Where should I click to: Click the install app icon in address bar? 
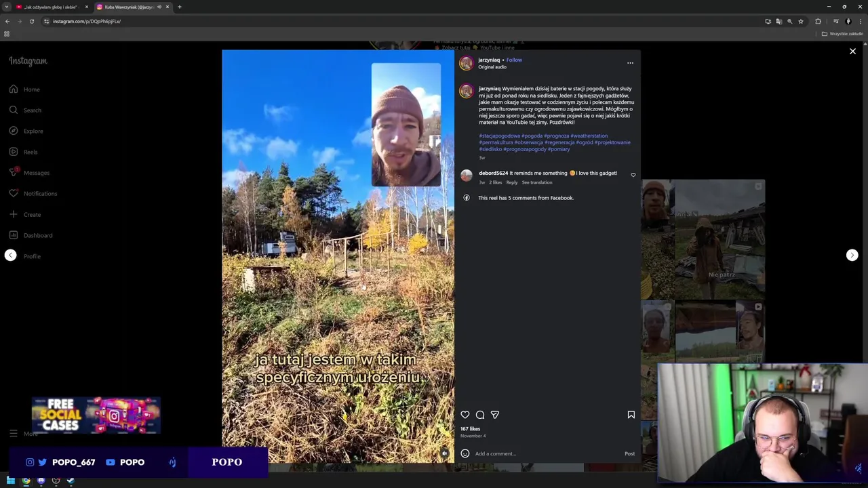click(768, 21)
